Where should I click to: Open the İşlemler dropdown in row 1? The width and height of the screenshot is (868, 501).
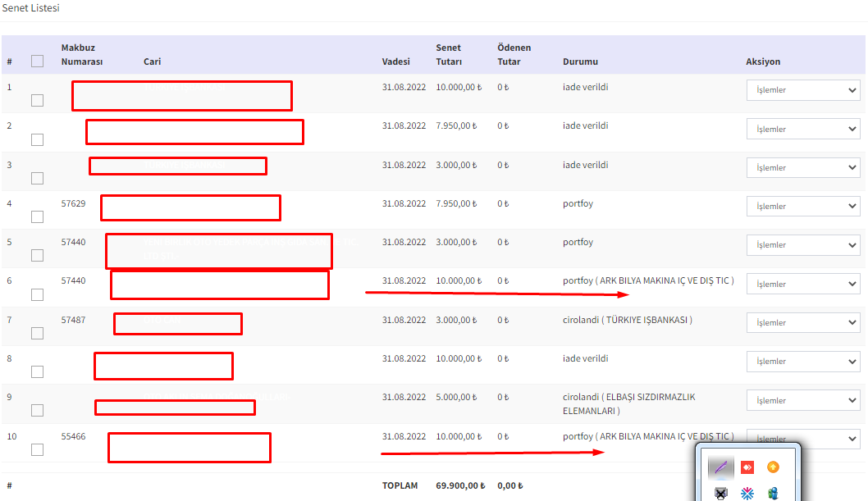(x=802, y=89)
